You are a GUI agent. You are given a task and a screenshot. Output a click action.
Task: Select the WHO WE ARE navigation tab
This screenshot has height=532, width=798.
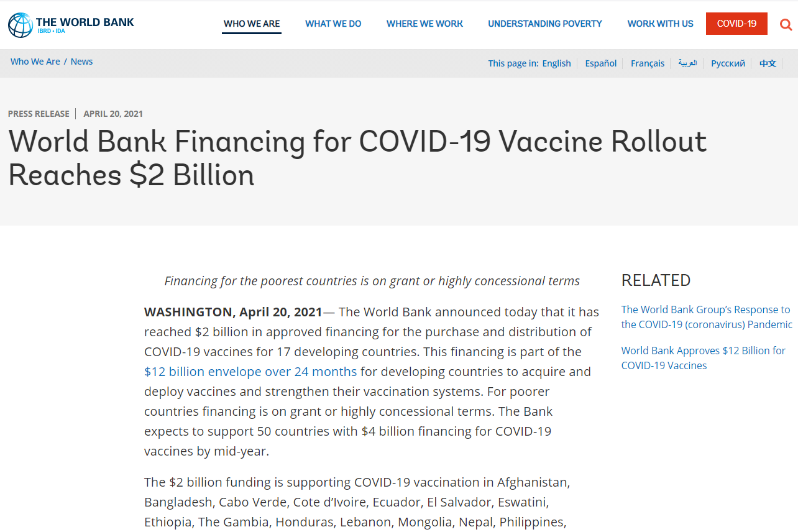[x=251, y=23]
